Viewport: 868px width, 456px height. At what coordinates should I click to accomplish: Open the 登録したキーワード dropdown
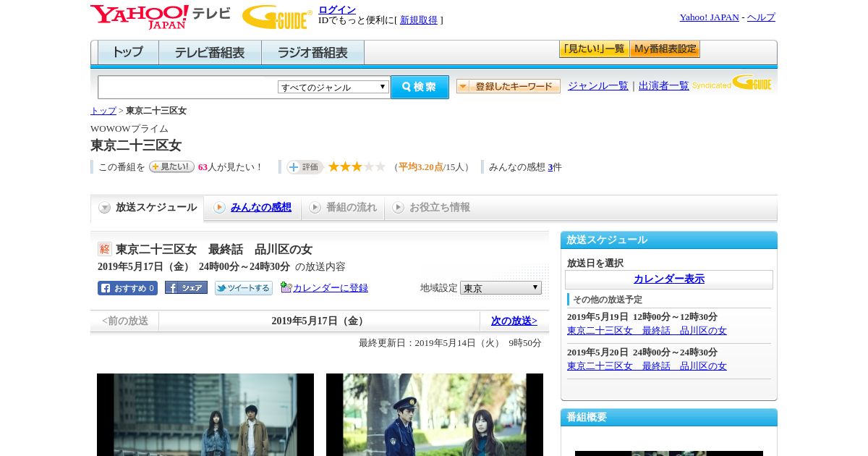point(509,86)
